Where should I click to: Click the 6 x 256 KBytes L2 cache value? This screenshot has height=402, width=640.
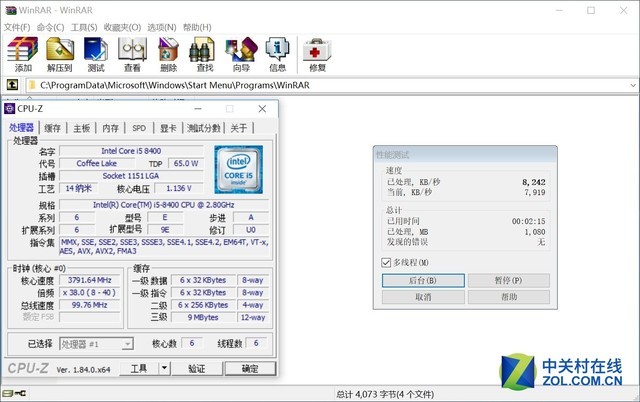pos(203,305)
